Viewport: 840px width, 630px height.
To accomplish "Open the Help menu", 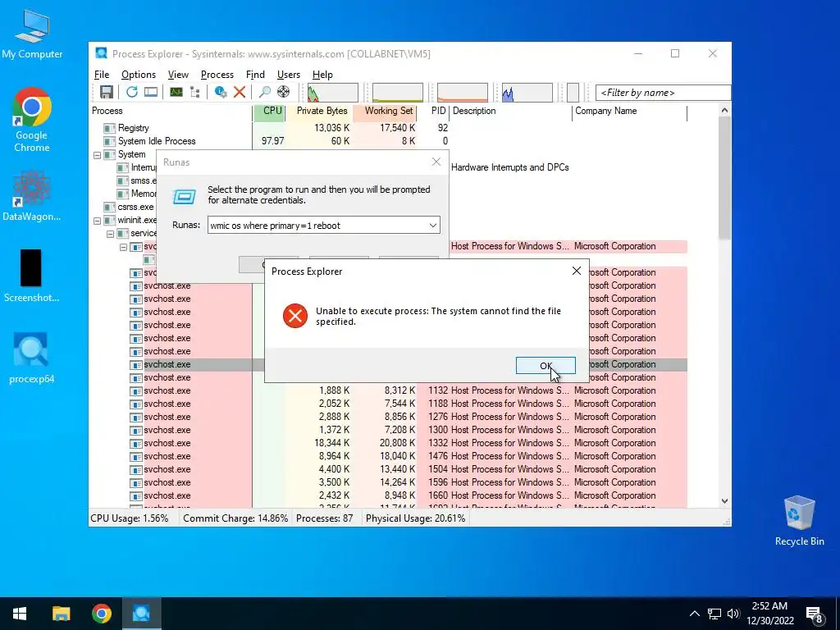I will point(322,75).
